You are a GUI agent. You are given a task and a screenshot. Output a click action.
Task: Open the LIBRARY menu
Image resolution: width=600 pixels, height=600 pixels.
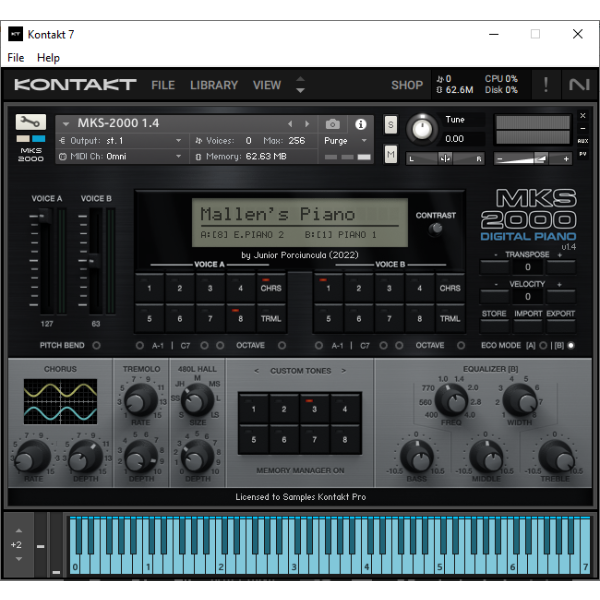(x=214, y=85)
